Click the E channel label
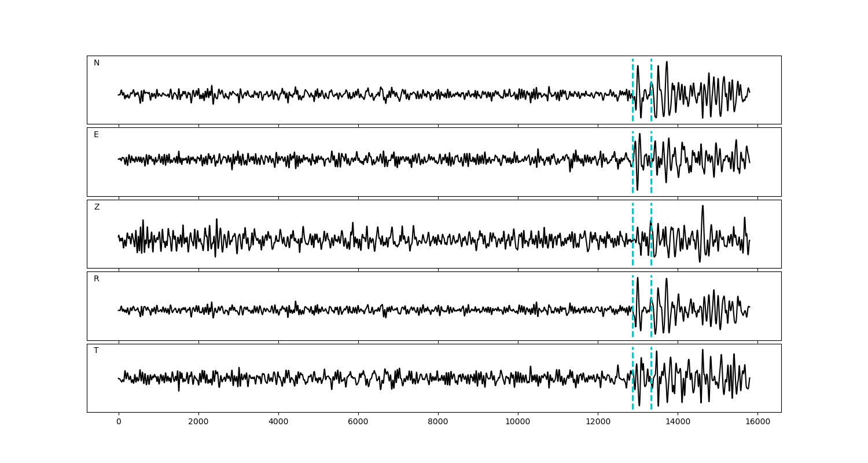This screenshot has height=463, width=868. click(x=96, y=135)
